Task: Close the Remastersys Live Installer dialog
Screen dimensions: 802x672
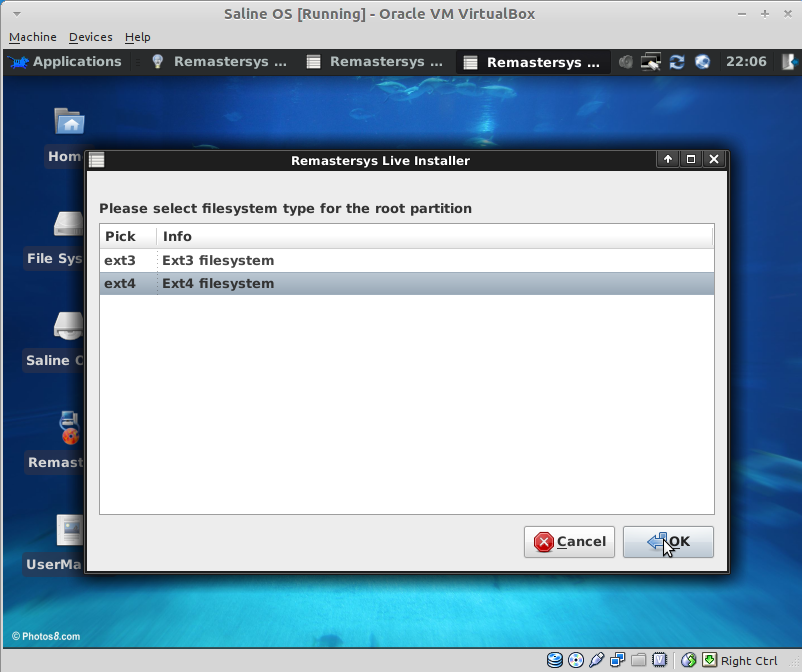Action: (714, 159)
